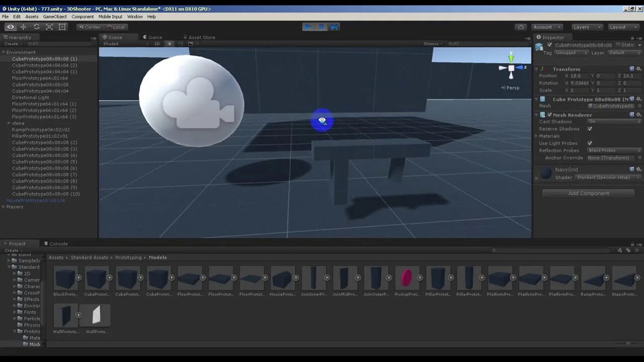Open Reflection Probes dropdown
Screen dimensions: 644x362
(614, 150)
